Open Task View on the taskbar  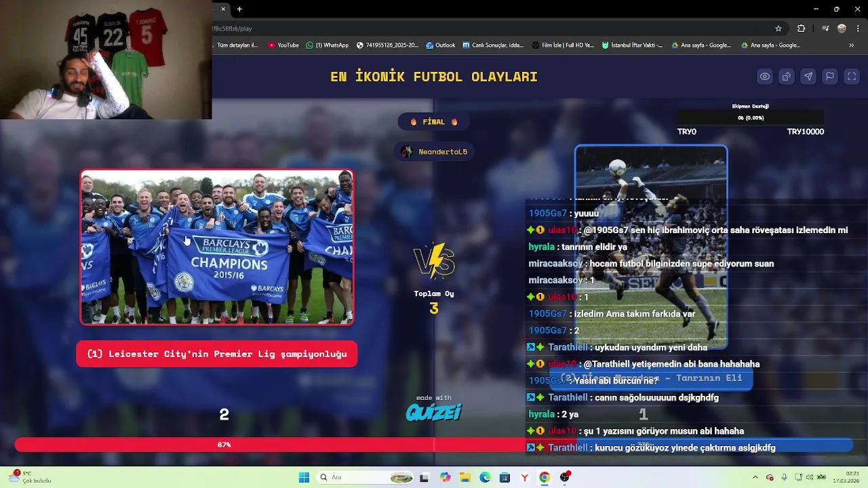pos(424,478)
